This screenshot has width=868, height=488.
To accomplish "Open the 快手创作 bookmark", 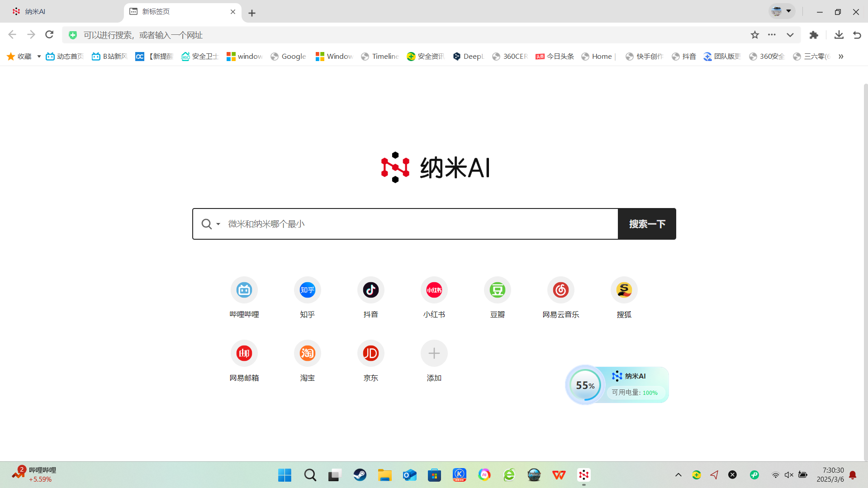I will tap(644, 56).
